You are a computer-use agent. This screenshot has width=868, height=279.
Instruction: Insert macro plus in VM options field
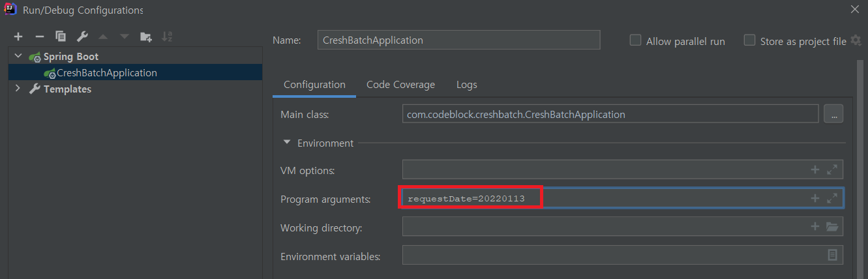coord(815,169)
